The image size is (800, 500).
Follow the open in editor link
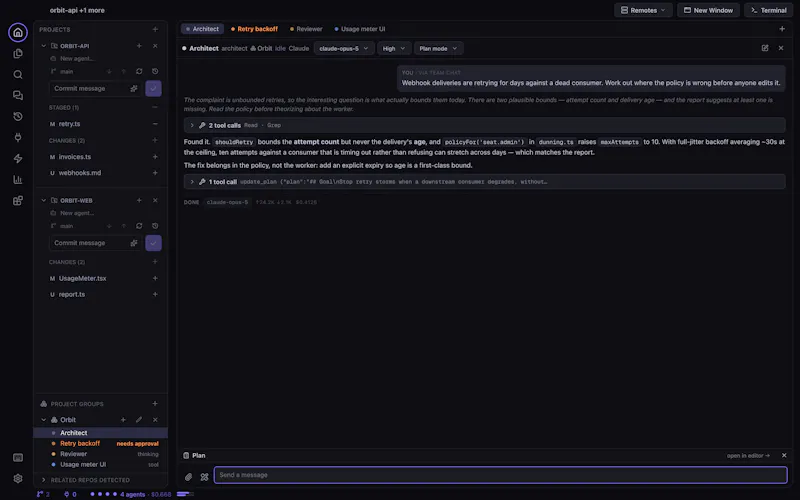(748, 456)
